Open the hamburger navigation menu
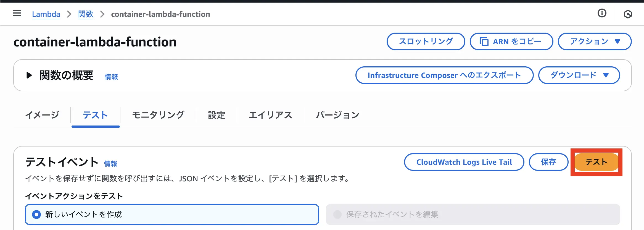644x230 pixels. 17,13
